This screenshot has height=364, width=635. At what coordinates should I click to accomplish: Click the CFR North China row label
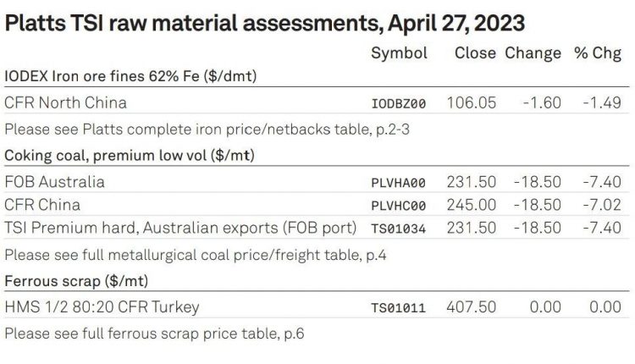[65, 102]
